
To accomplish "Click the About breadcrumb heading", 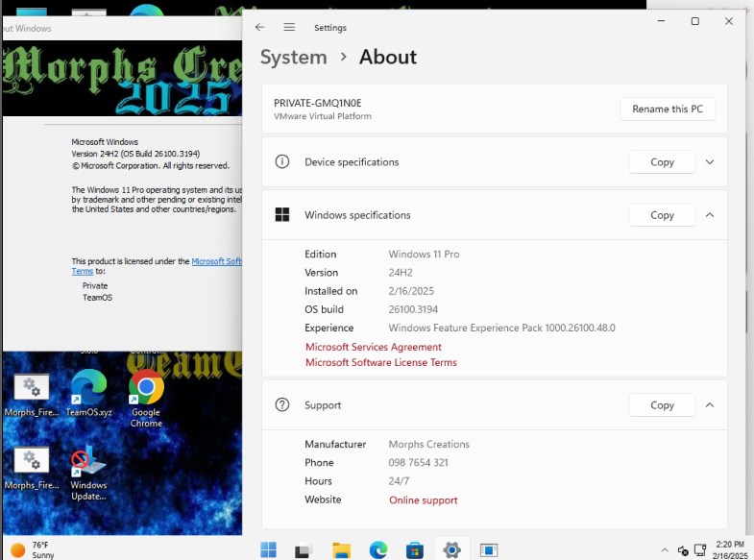I will (388, 57).
